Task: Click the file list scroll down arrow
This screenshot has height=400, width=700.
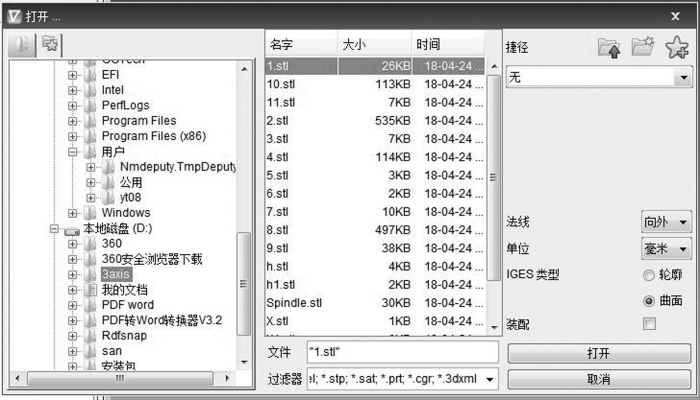Action: tap(494, 328)
